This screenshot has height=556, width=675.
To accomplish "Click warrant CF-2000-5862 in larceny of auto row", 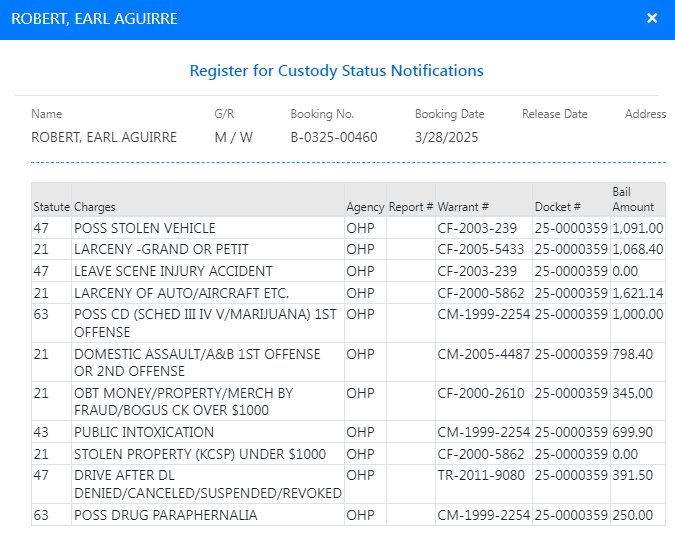I will [481, 293].
